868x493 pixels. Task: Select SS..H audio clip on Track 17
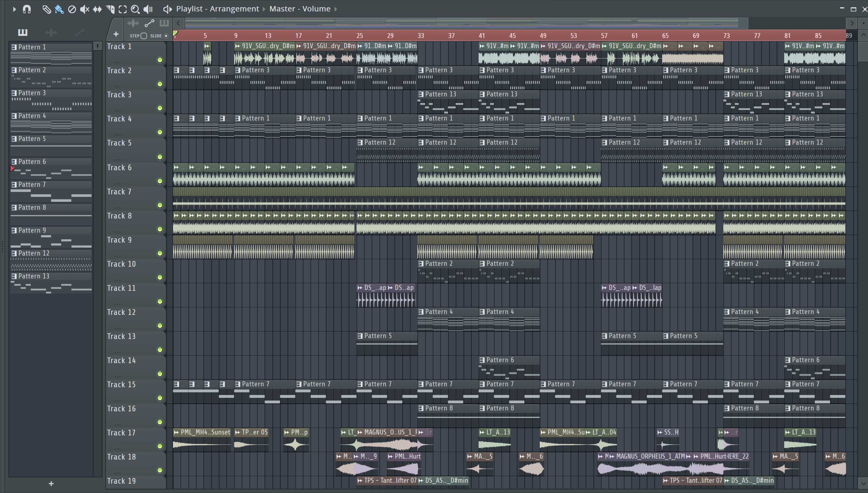click(x=668, y=439)
